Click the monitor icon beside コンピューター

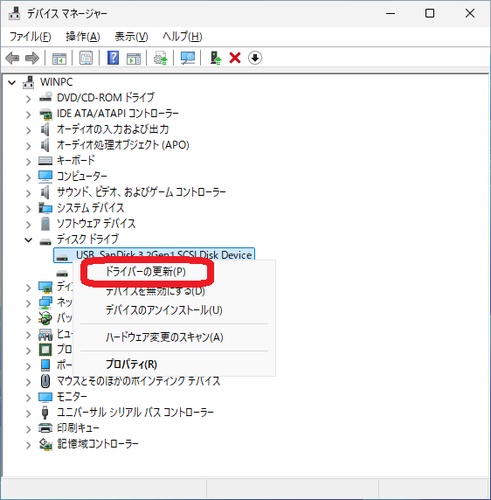point(45,177)
